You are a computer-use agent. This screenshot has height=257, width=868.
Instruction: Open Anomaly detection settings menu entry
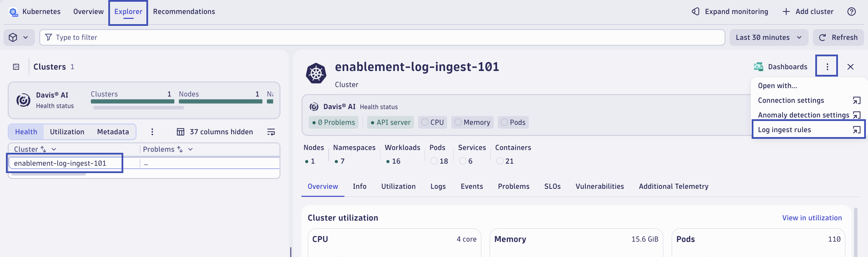point(808,115)
